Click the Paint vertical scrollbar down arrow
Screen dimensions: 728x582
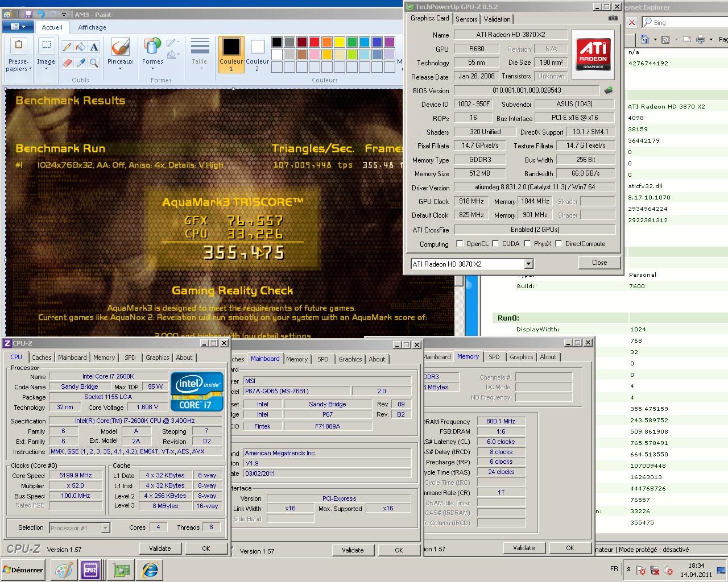[459, 280]
